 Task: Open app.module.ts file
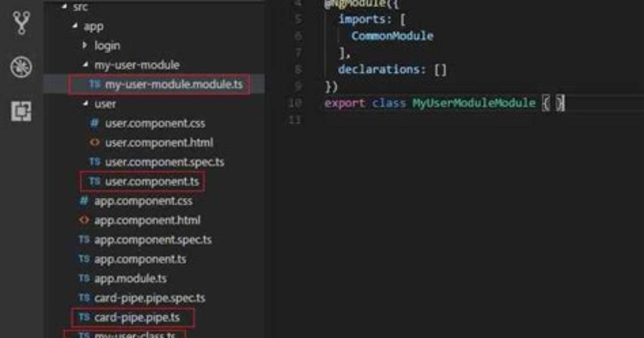pyautogui.click(x=130, y=278)
